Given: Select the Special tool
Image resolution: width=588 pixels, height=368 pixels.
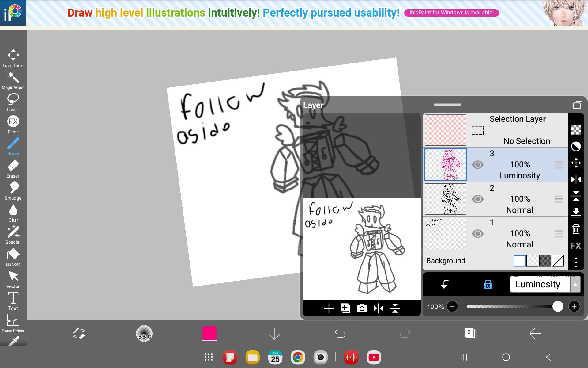Looking at the screenshot, I should [x=13, y=235].
